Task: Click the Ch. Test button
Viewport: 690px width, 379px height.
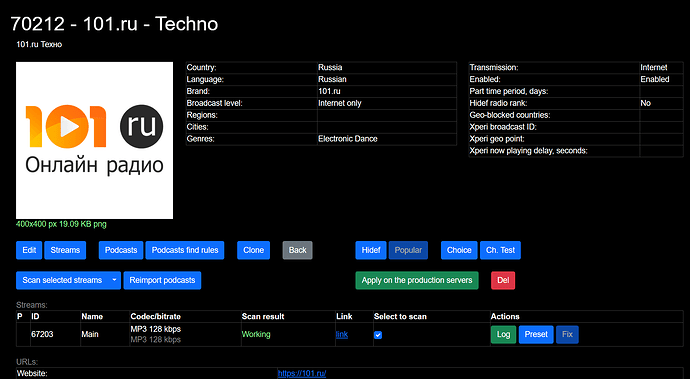Action: [x=500, y=250]
